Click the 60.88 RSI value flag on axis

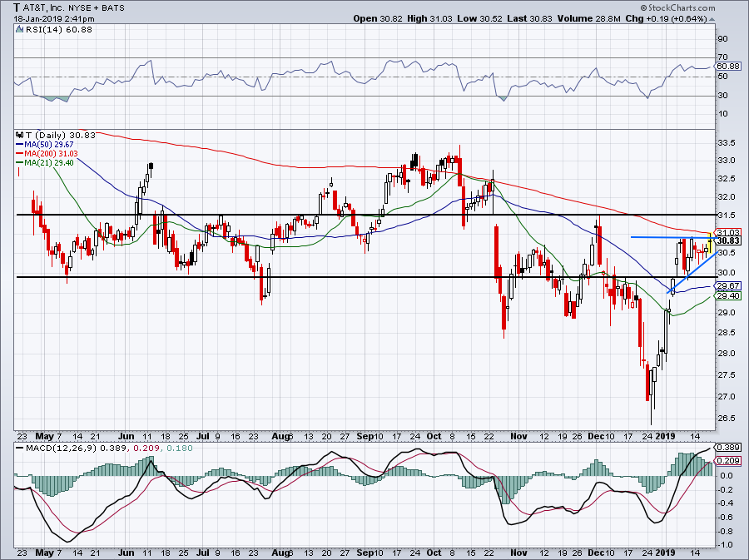(728, 67)
